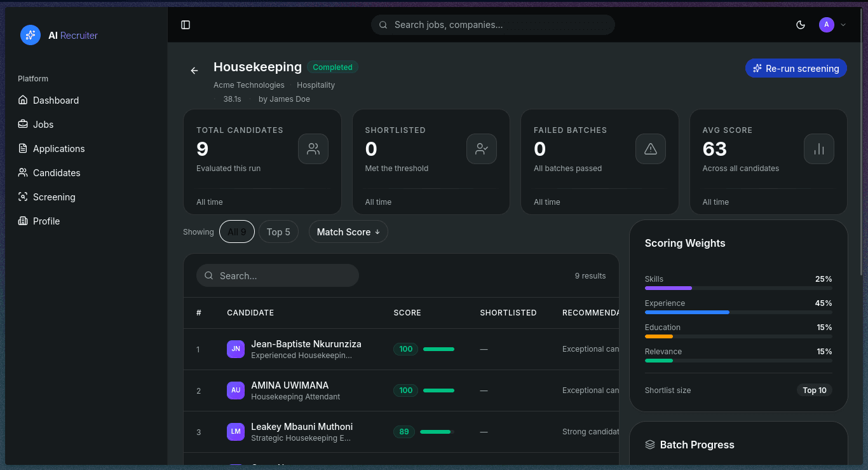The width and height of the screenshot is (868, 470).
Task: Click the Housekeeping Attendant subtitle
Action: click(x=295, y=396)
